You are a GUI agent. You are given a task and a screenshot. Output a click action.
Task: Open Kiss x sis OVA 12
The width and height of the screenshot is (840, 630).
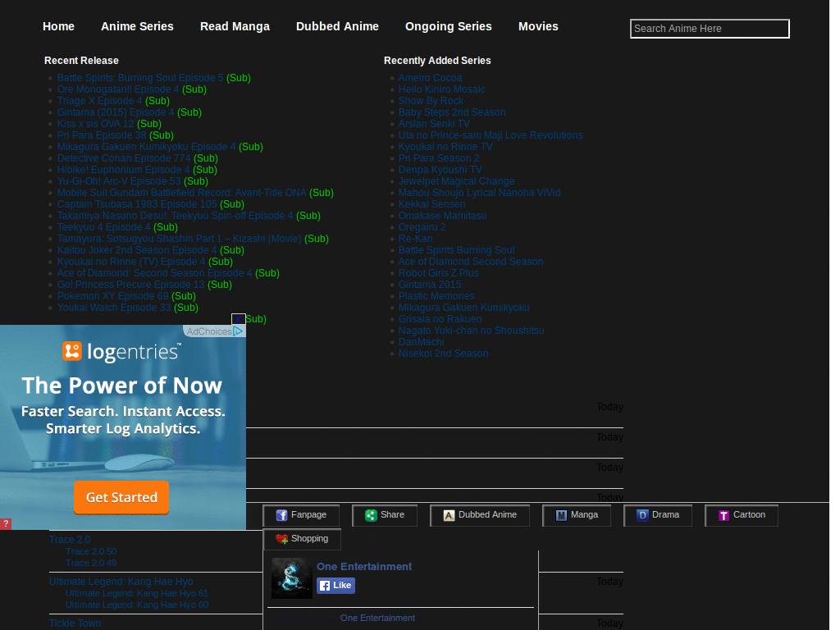click(96, 124)
